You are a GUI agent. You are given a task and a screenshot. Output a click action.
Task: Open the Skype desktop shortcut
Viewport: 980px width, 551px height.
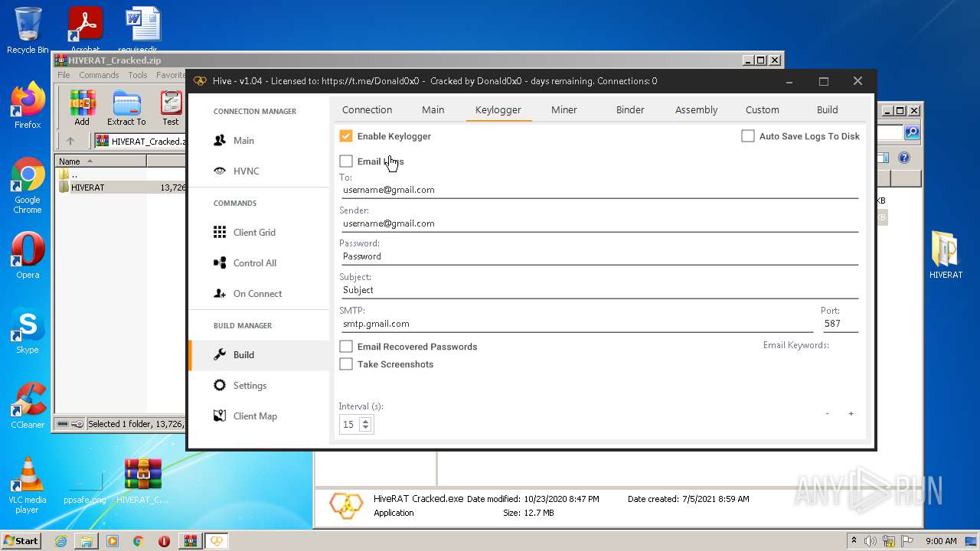click(x=28, y=331)
